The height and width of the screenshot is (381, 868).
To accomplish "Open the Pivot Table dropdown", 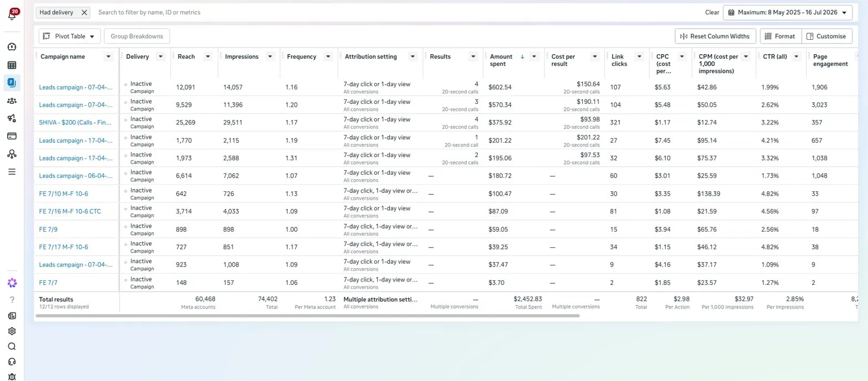I will (69, 36).
